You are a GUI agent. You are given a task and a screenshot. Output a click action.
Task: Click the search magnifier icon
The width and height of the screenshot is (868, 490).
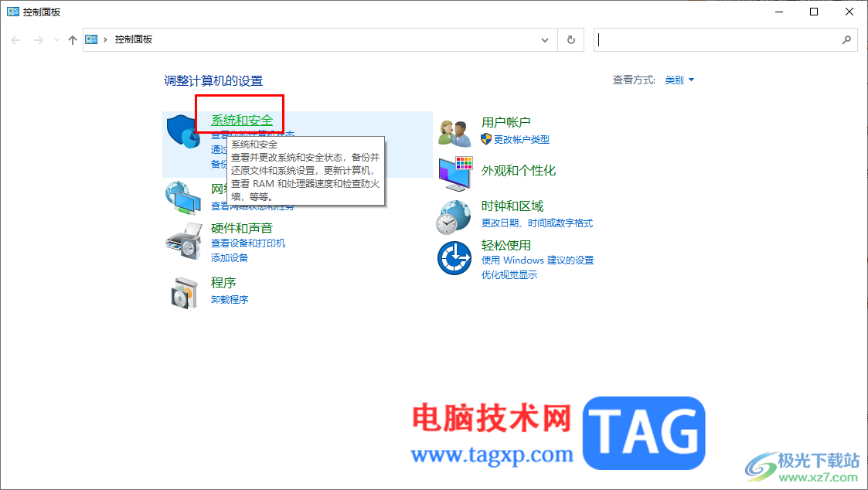(x=846, y=40)
